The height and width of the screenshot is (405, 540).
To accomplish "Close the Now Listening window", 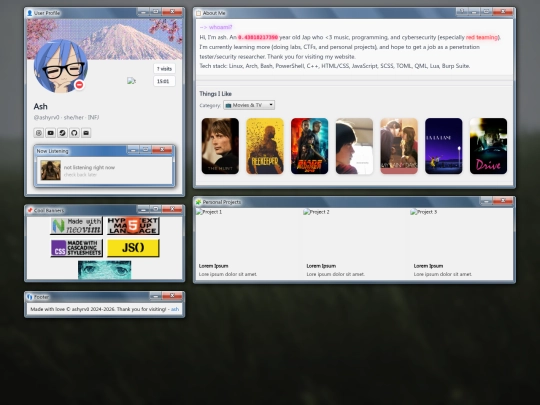I will coord(162,149).
